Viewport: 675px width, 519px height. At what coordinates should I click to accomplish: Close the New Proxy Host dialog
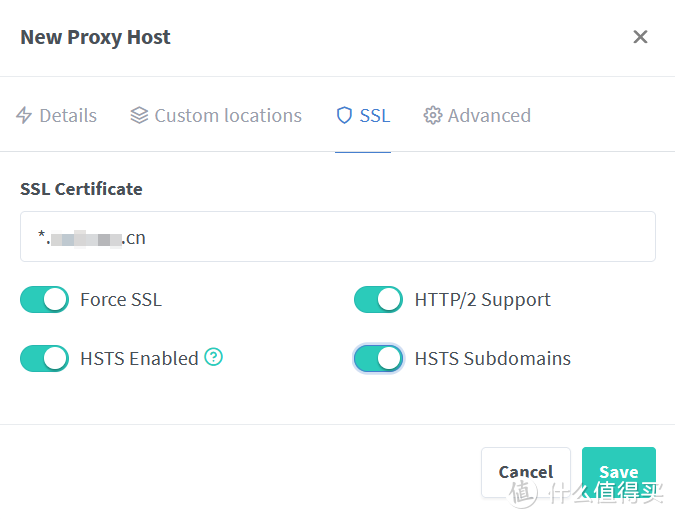click(640, 37)
